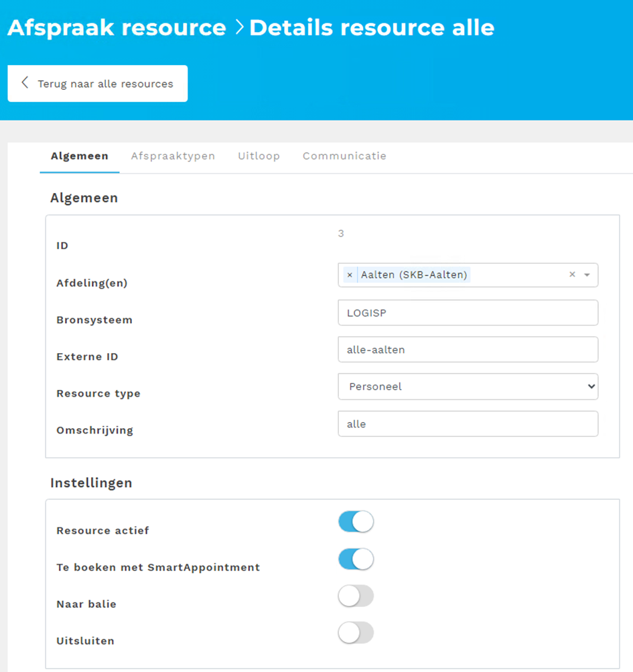This screenshot has width=633, height=672.
Task: Click the Omschrijving text field
Action: 468,424
